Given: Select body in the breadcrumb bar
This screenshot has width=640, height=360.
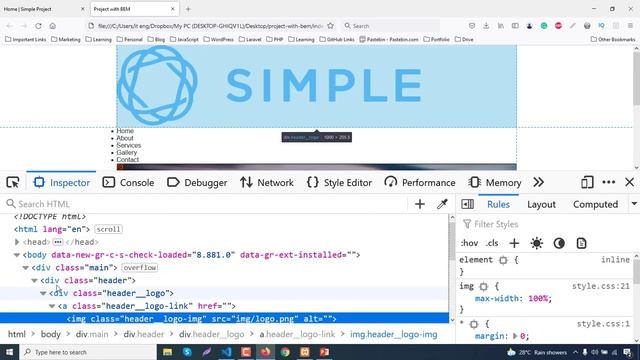Looking at the screenshot, I should tap(51, 334).
